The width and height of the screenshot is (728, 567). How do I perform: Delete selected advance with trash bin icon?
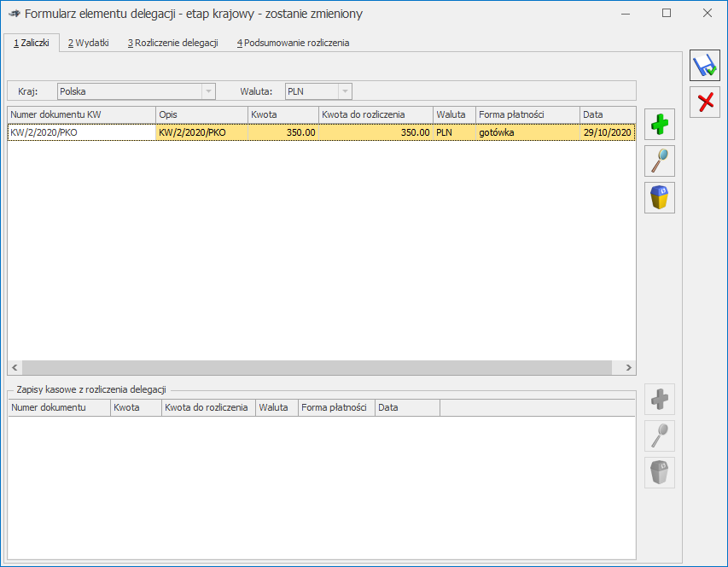tap(660, 197)
